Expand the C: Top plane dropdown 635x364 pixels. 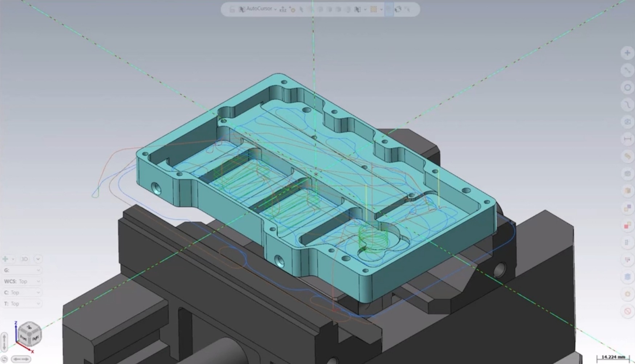38,293
